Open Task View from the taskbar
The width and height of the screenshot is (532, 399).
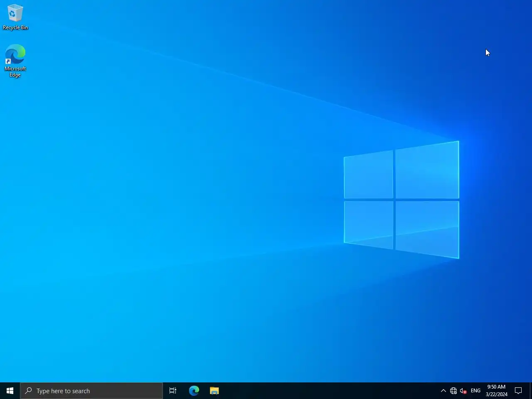(x=173, y=391)
